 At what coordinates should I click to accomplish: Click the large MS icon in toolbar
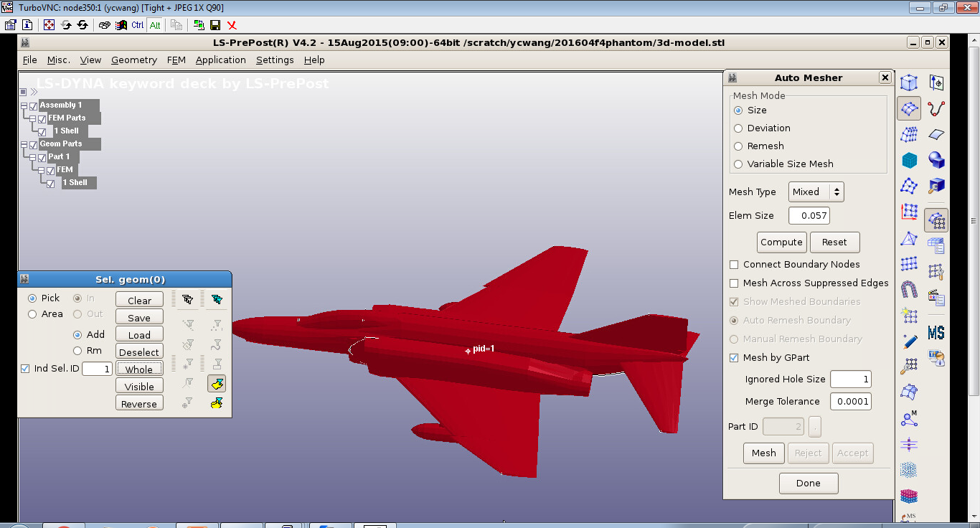click(x=936, y=333)
